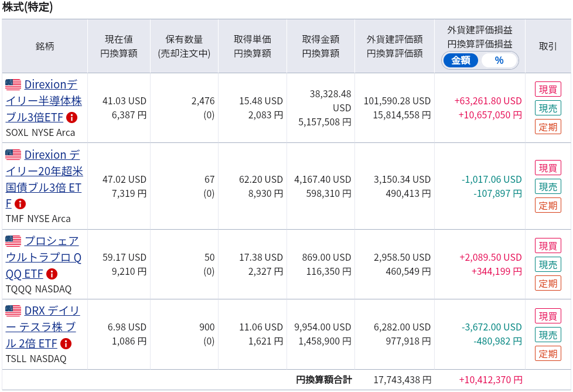Click the 円換算額合計 total label

(324, 380)
